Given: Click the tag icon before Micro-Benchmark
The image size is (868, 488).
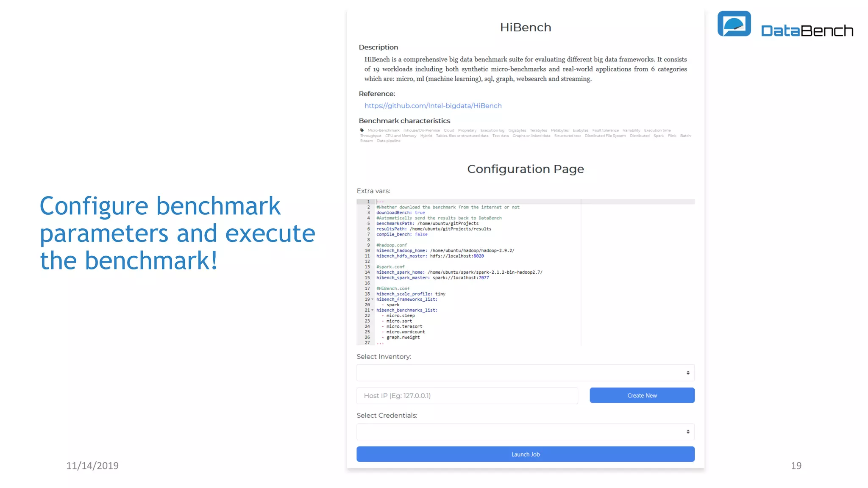Looking at the screenshot, I should (362, 130).
